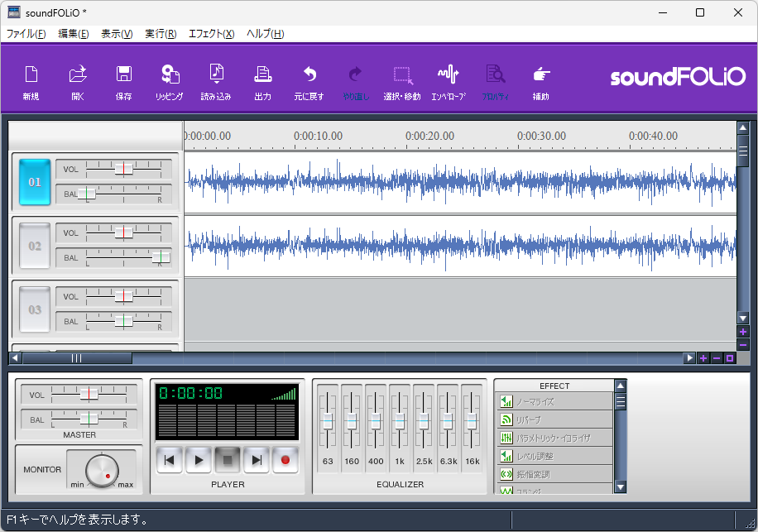
Task: Open the エンベロープ (Envelope) tool
Action: (448, 79)
